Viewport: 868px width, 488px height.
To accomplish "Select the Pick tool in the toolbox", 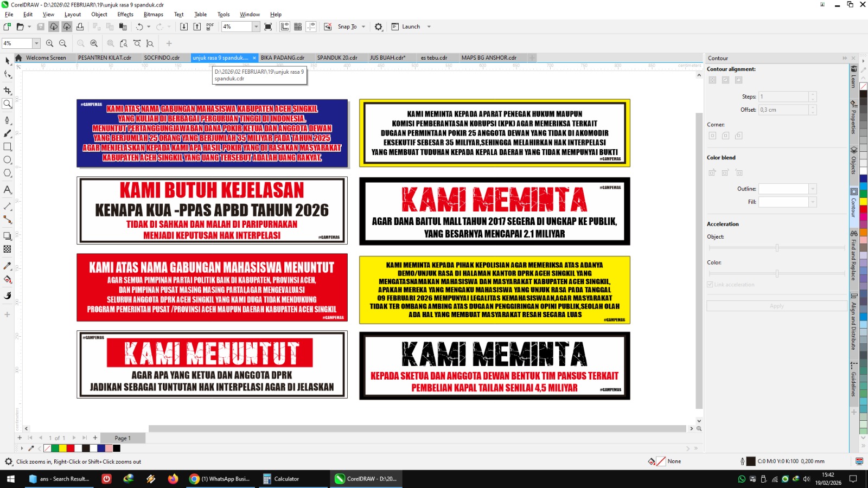I will click(x=8, y=61).
